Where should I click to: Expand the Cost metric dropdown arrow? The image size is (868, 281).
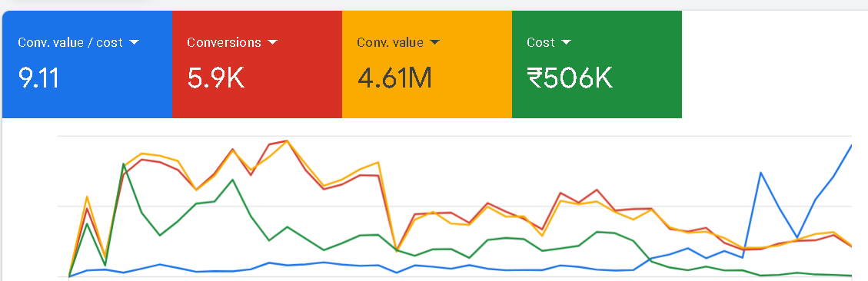566,42
